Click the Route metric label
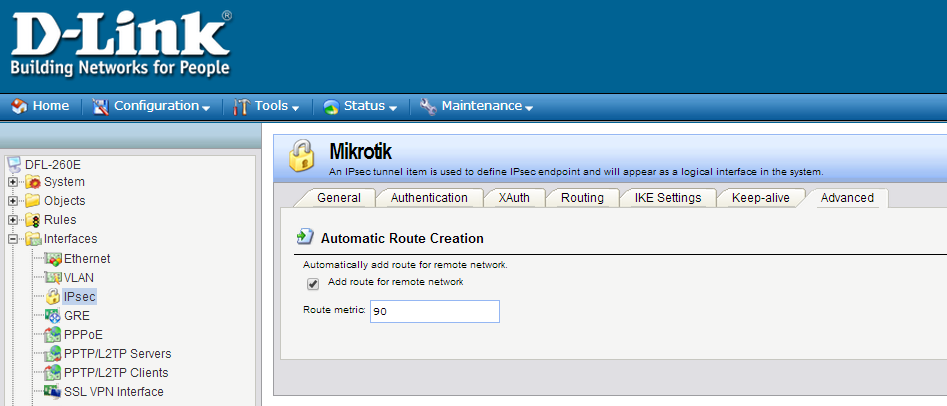The width and height of the screenshot is (947, 406). pyautogui.click(x=335, y=310)
